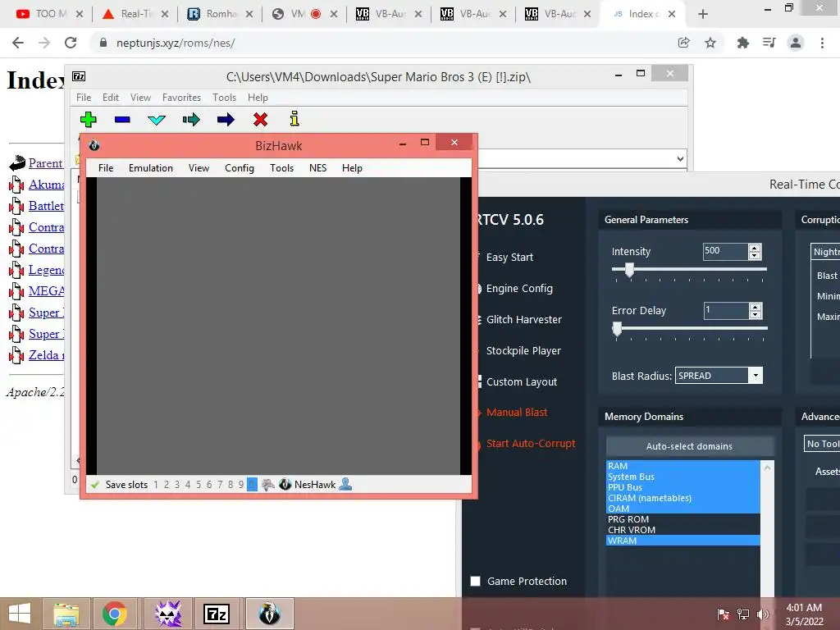
Task: Increase Intensity with the spinner up arrow
Action: 755,248
